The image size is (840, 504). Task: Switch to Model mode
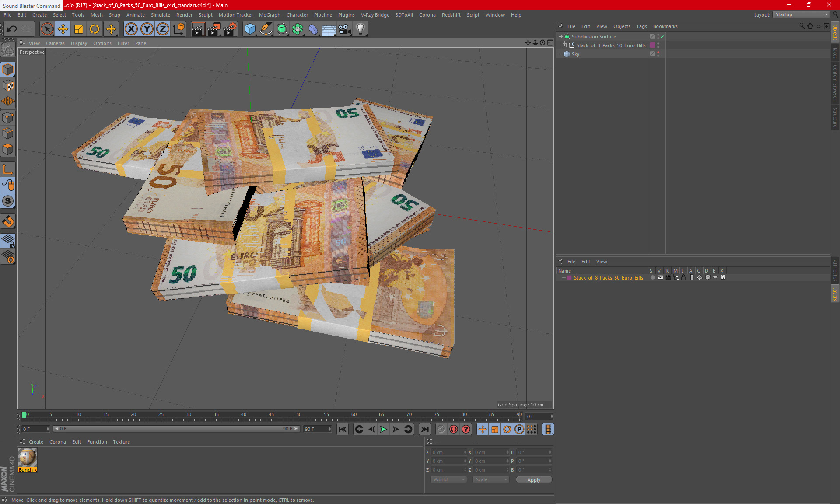(8, 70)
